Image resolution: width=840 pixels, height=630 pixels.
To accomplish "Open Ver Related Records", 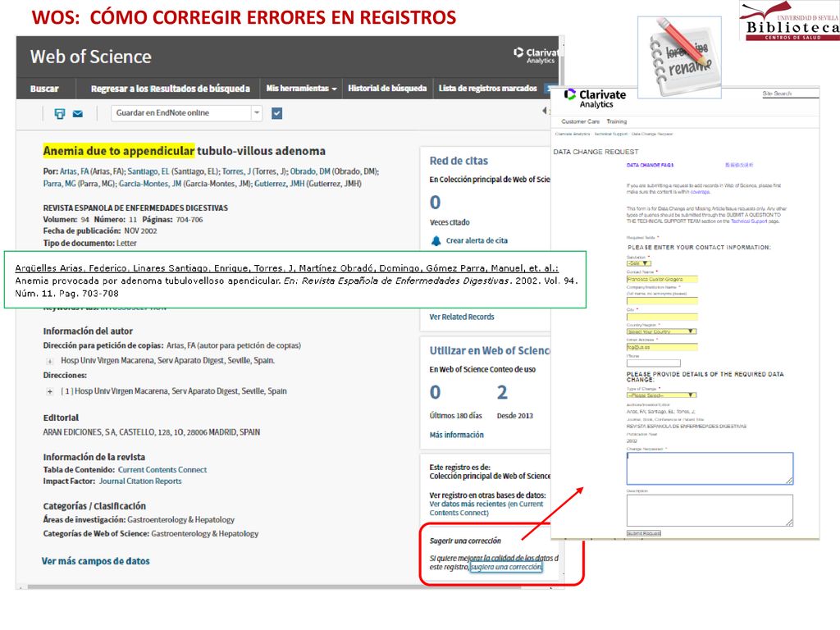I will tap(462, 317).
